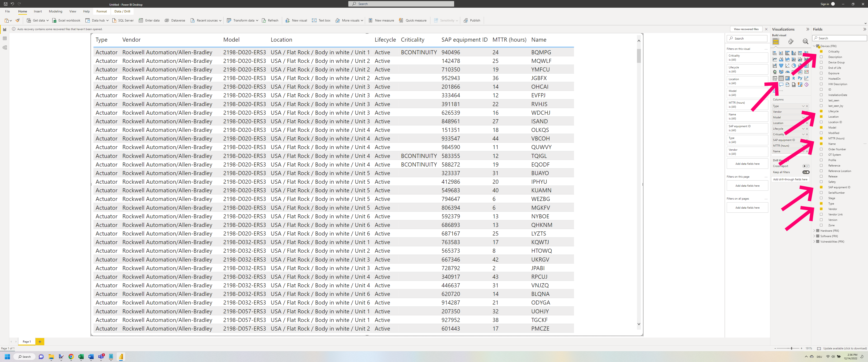
Task: Choose the Python visual
Action: point(800,78)
